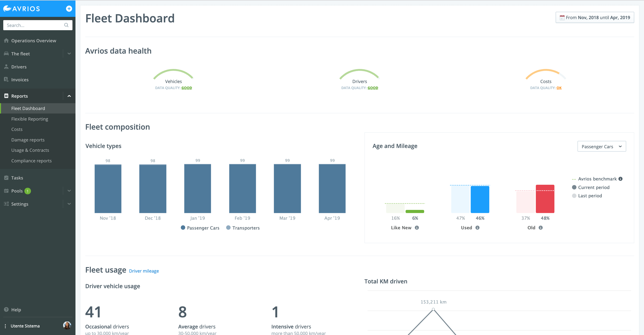Image resolution: width=644 pixels, height=335 pixels.
Task: Click the Driver mileage link
Action: [x=144, y=271]
